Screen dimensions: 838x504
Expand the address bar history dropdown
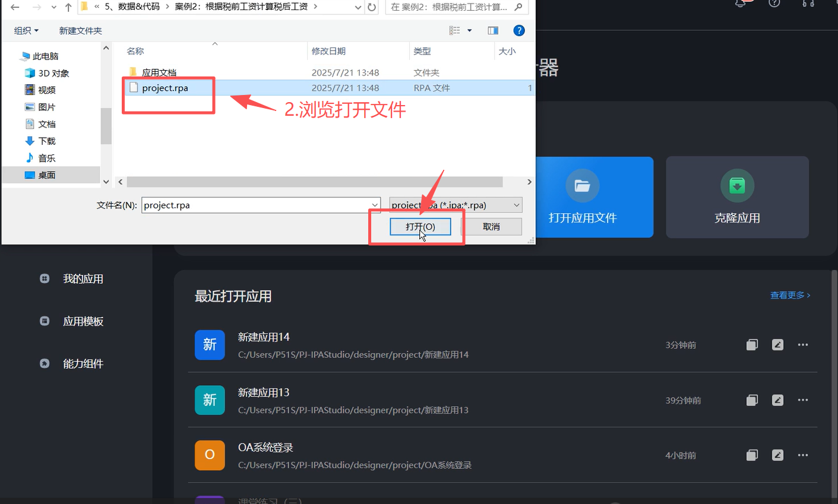tap(358, 7)
